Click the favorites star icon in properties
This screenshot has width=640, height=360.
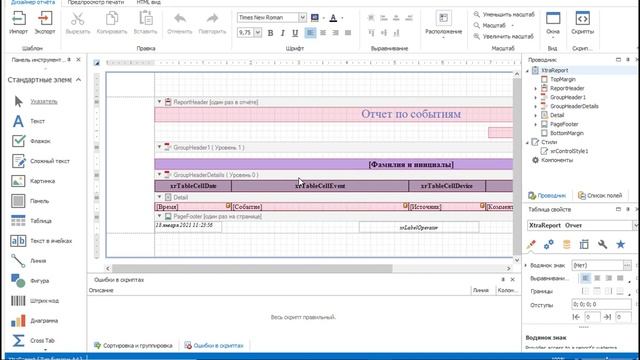(x=620, y=244)
